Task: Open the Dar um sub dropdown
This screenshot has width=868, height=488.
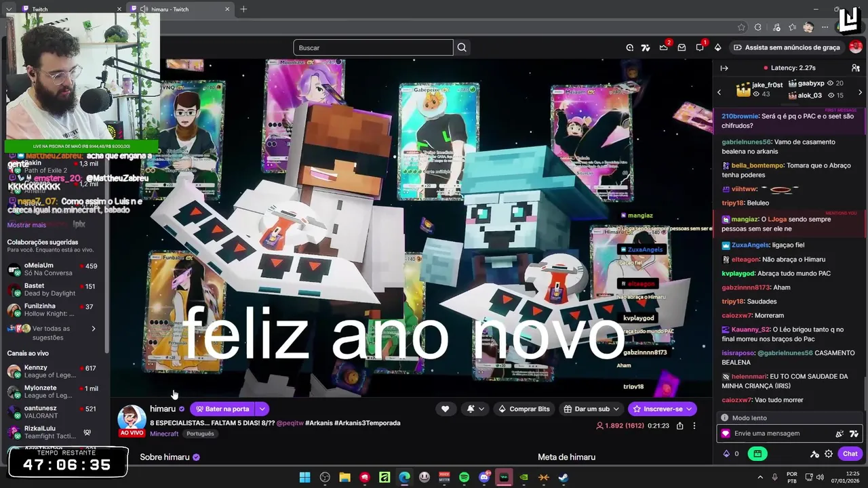Action: [x=591, y=409]
